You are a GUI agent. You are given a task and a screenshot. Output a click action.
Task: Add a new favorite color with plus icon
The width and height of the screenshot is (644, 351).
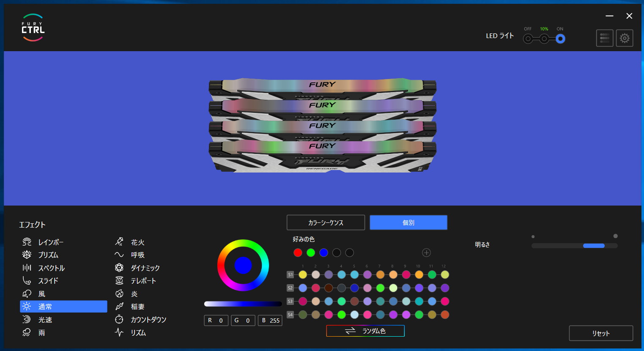point(426,252)
